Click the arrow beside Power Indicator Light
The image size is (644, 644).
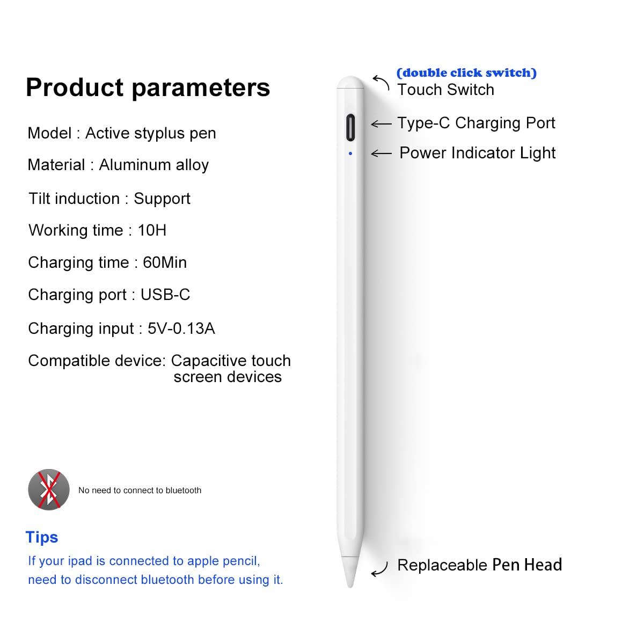381,153
